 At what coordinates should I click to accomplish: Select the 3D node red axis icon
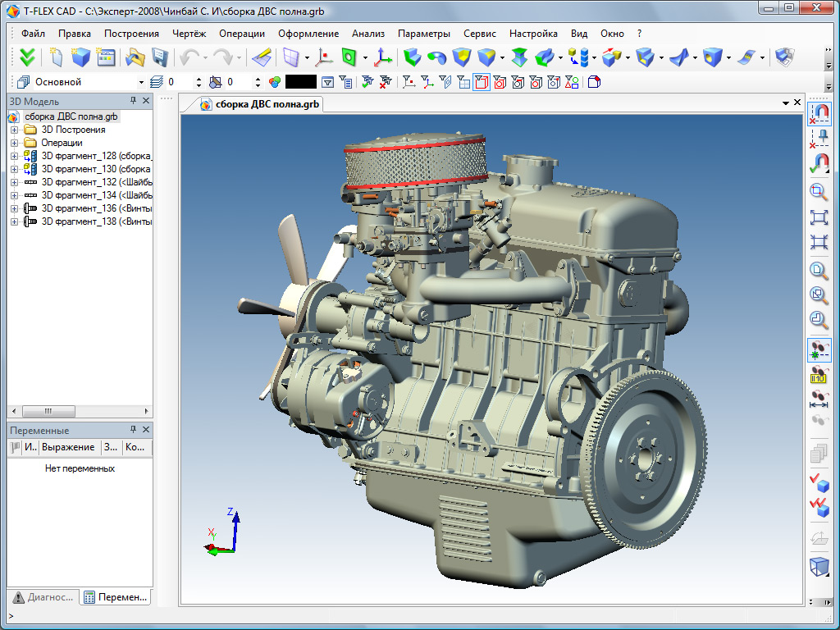pos(324,57)
